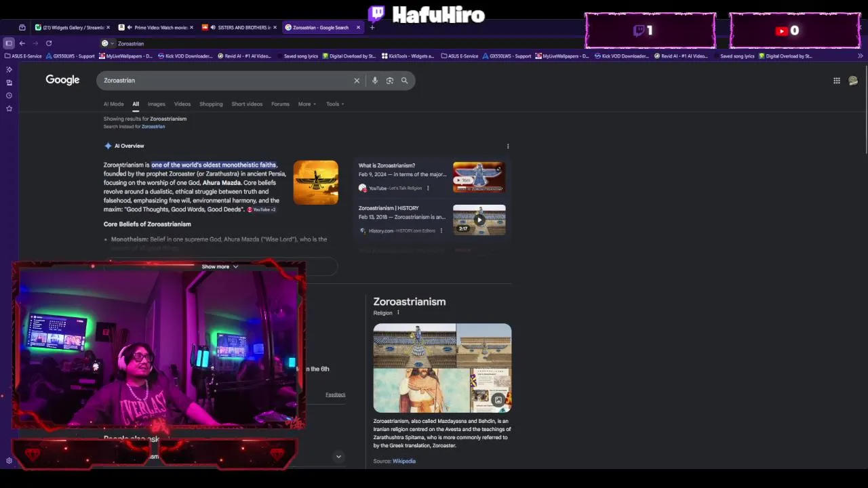The width and height of the screenshot is (868, 488).
Task: Open the Wikipedia source link
Action: [x=403, y=461]
